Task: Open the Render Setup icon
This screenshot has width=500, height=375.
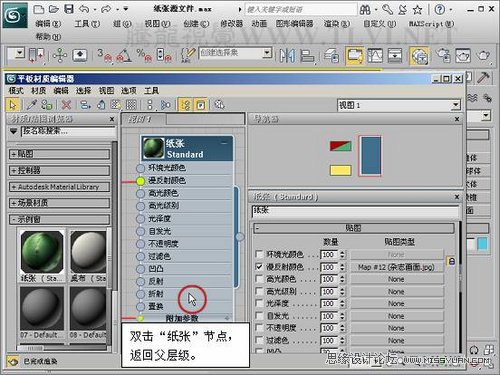Action: click(444, 55)
